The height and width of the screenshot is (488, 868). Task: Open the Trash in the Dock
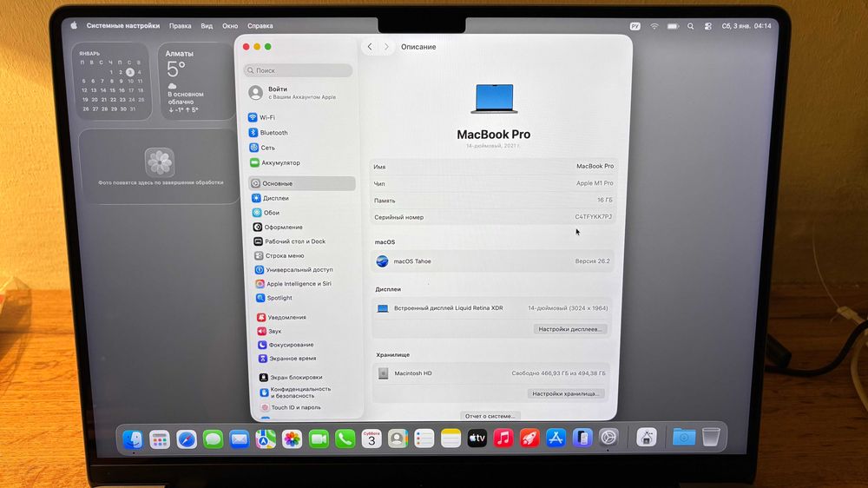pyautogui.click(x=712, y=437)
